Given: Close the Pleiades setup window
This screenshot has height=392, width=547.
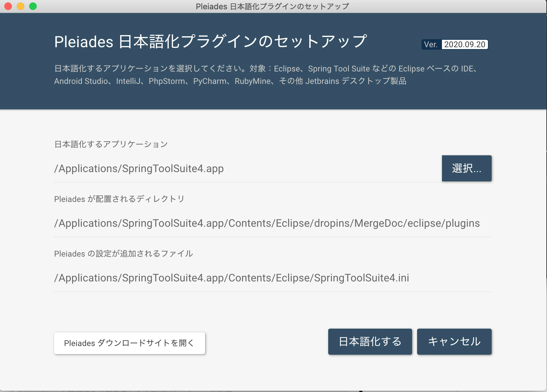Looking at the screenshot, I should pos(8,6).
